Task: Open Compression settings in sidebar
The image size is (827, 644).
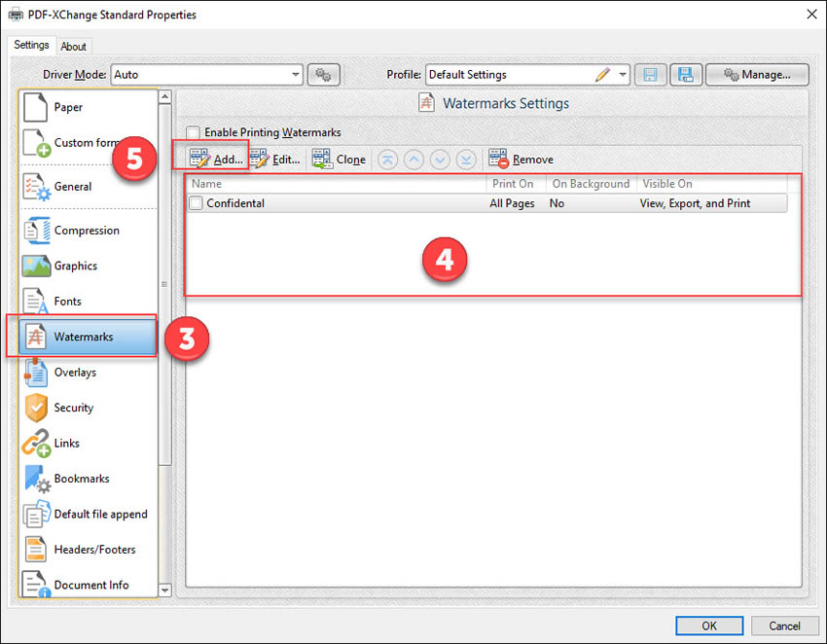Action: (89, 231)
